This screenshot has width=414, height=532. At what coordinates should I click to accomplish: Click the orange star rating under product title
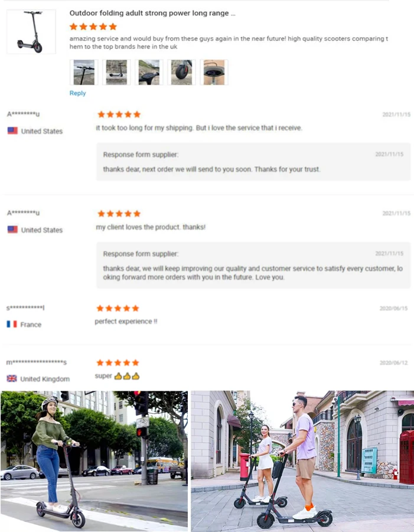tap(93, 27)
